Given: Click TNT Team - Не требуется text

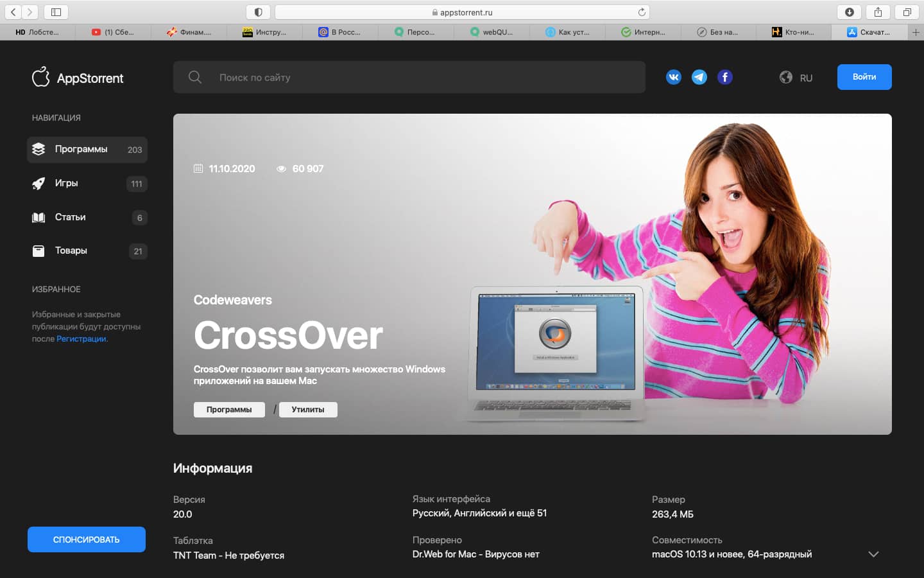Looking at the screenshot, I should 228,556.
